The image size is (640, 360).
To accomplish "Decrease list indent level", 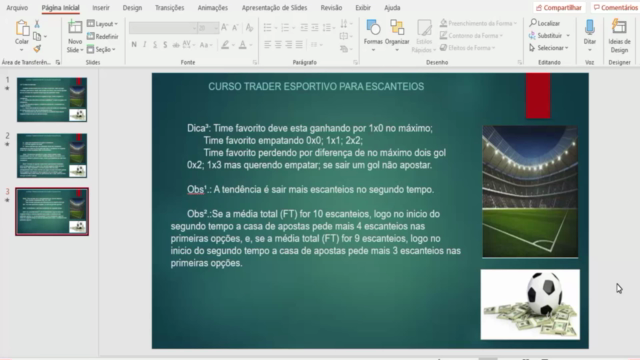I will [304, 28].
